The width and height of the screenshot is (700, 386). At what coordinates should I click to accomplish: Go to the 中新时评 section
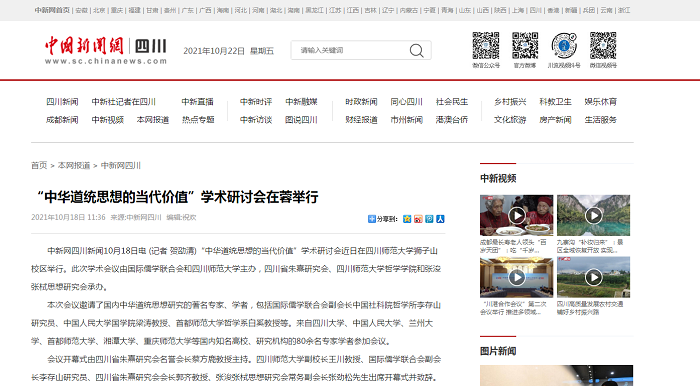tap(256, 102)
